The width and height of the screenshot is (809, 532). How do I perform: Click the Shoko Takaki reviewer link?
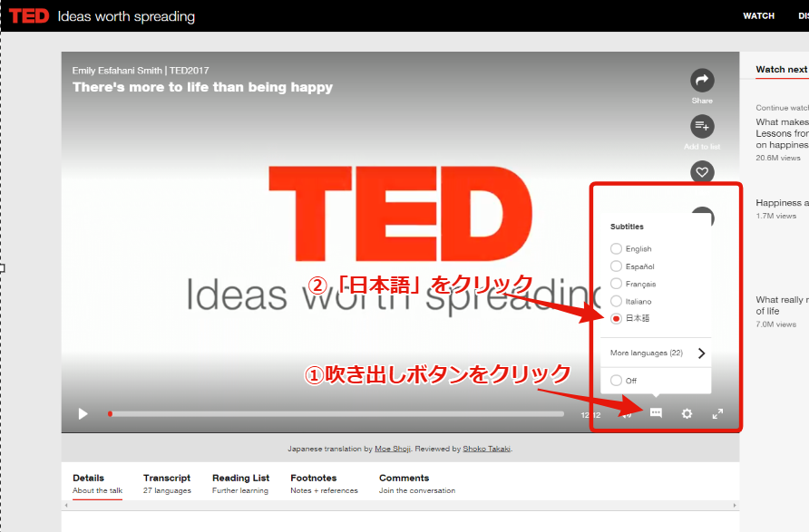pyautogui.click(x=486, y=449)
